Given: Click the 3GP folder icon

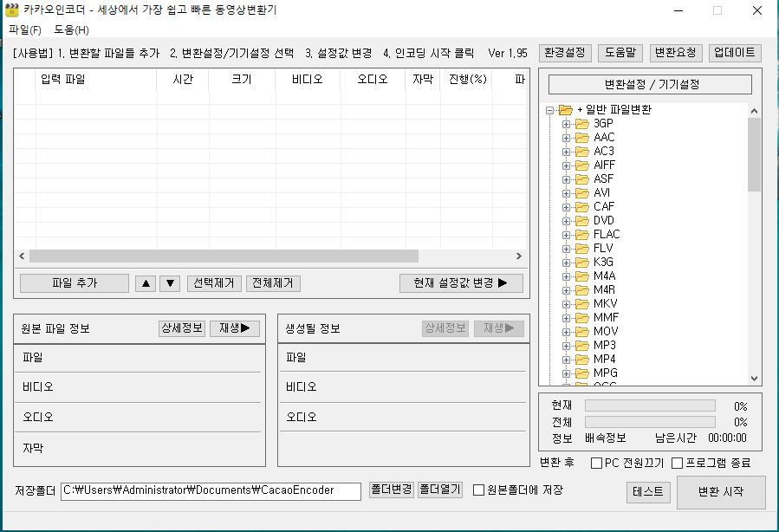Looking at the screenshot, I should (x=581, y=124).
